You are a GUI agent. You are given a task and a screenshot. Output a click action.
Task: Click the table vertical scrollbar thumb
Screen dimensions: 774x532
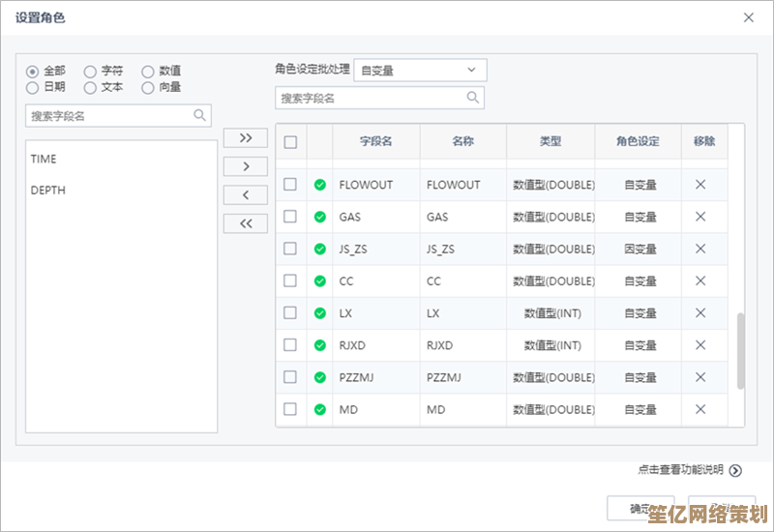tap(741, 350)
